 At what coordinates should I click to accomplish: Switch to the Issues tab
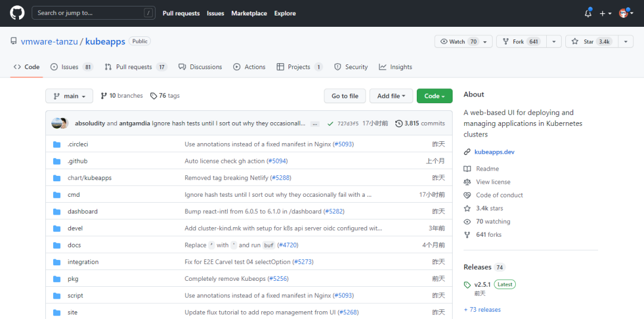72,67
